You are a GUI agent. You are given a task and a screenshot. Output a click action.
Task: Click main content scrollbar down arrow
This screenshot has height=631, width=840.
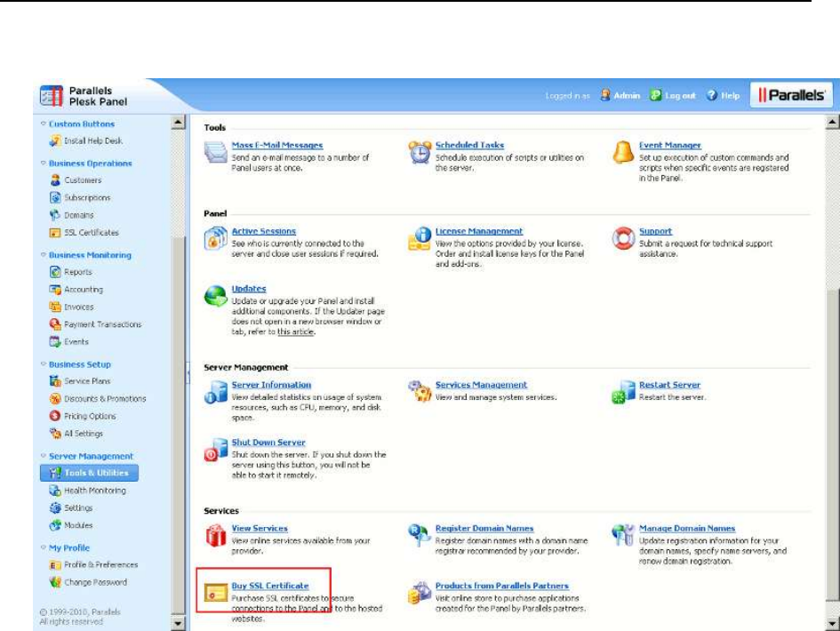(x=832, y=623)
